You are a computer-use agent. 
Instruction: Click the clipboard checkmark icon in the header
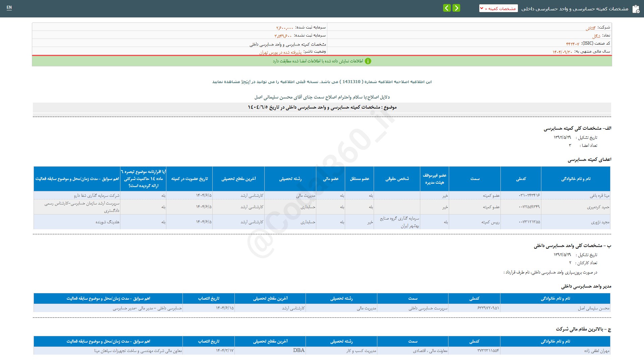point(636,9)
